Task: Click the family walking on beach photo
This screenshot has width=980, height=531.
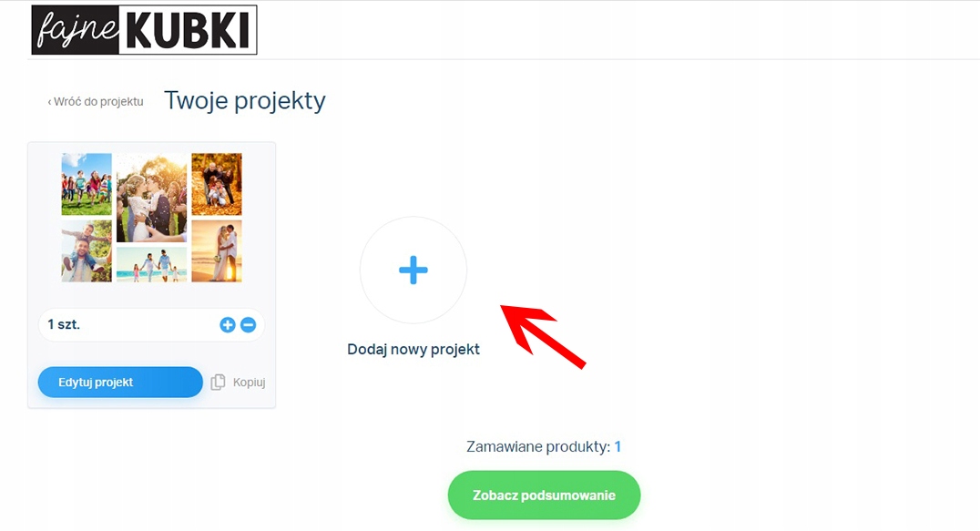Action: [x=151, y=264]
